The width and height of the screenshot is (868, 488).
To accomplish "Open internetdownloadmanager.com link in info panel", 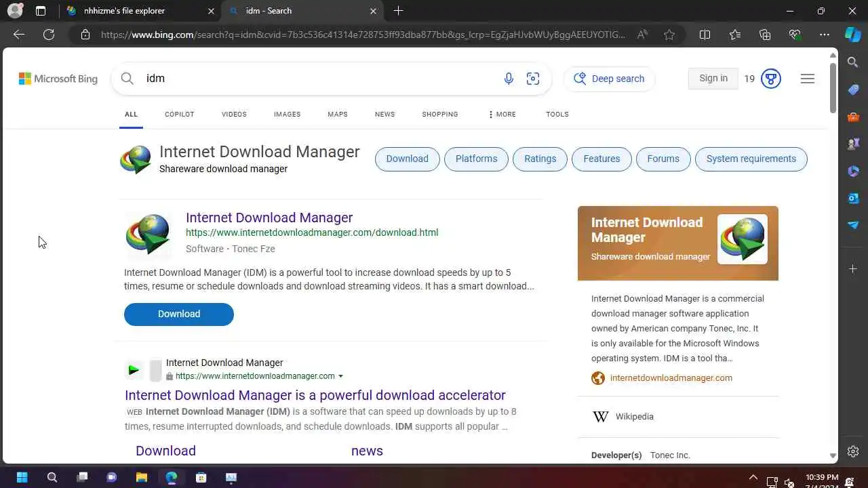I will click(671, 378).
